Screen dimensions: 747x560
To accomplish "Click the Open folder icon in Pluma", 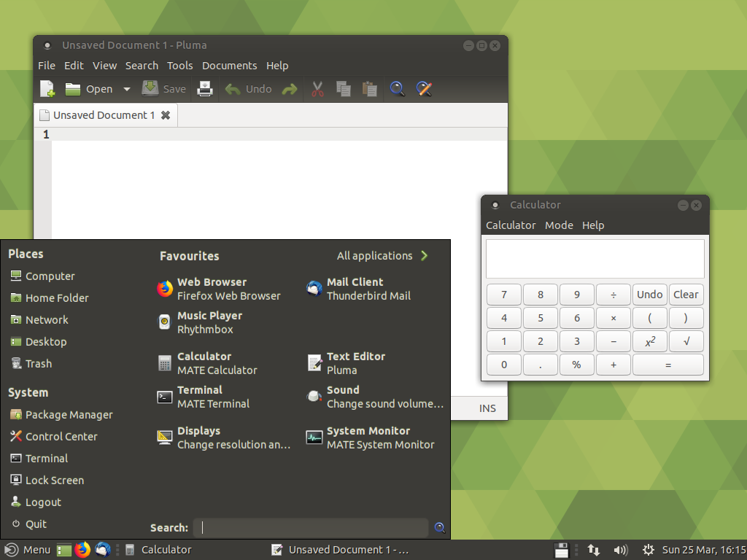I will pos(73,89).
